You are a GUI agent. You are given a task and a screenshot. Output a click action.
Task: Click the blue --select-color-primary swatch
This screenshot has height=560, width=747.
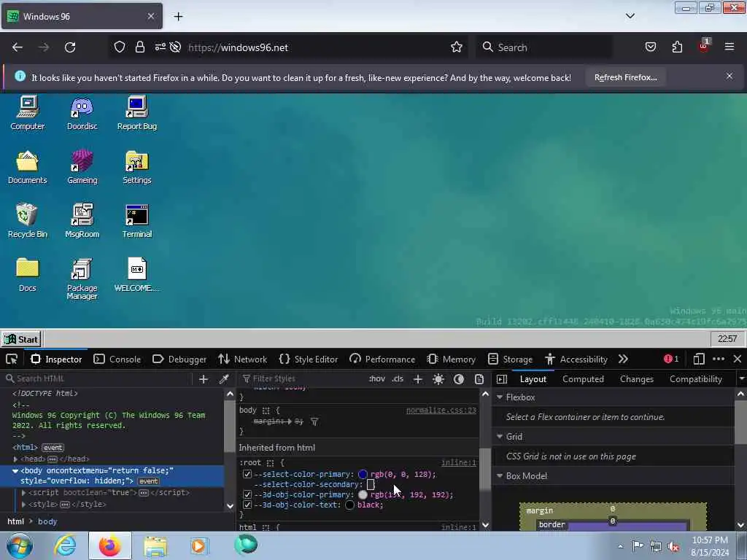click(x=363, y=474)
